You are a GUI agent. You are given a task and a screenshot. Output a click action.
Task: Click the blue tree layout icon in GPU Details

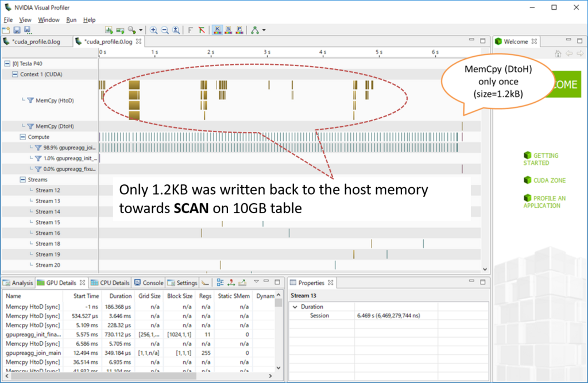point(220,283)
